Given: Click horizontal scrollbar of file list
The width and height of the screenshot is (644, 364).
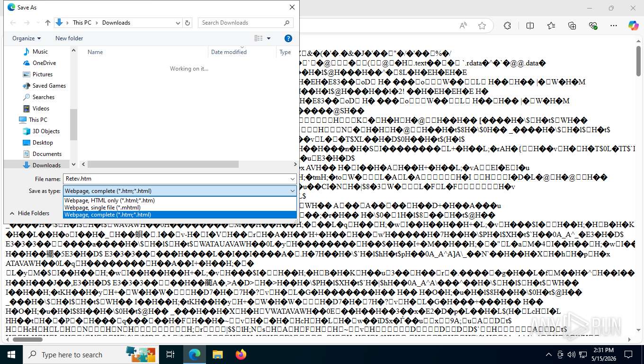Looking at the screenshot, I should [x=163, y=164].
